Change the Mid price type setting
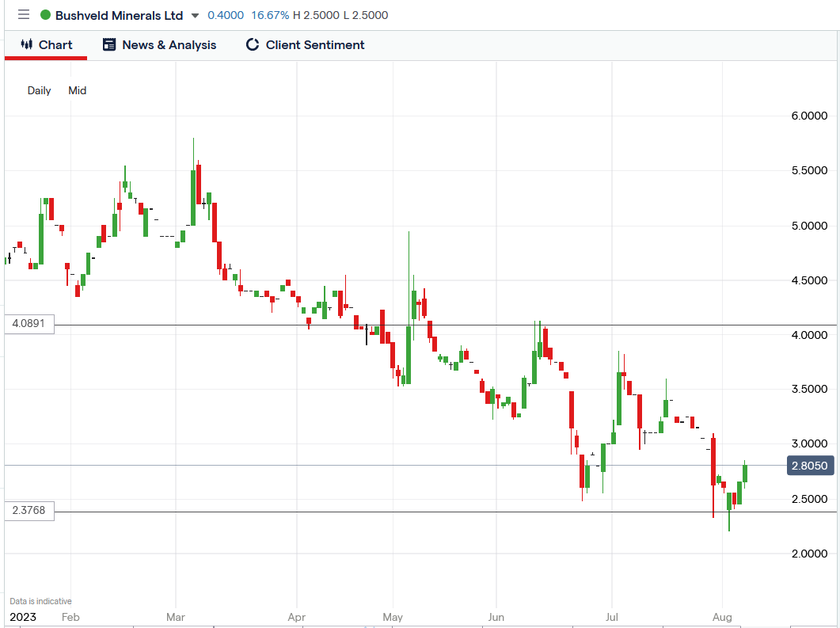 (x=77, y=90)
